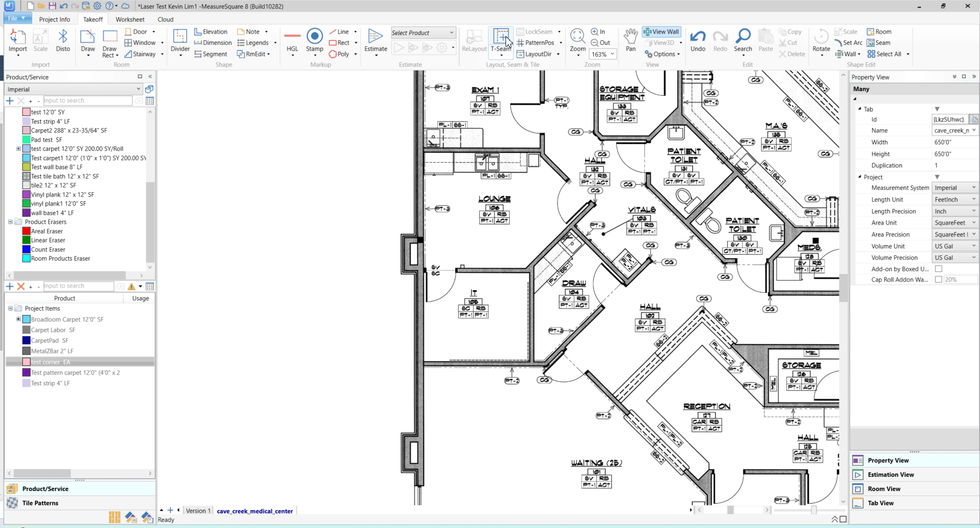Click the top product search field
This screenshot has width=980, height=528.
[x=87, y=101]
